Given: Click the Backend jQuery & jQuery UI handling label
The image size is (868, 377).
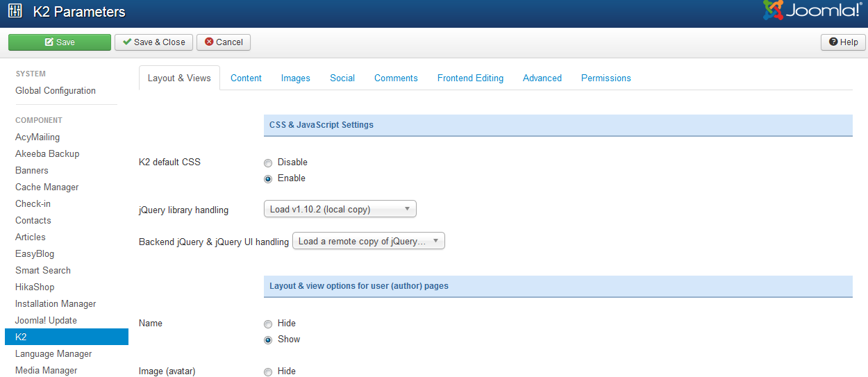Looking at the screenshot, I should click(x=214, y=242).
